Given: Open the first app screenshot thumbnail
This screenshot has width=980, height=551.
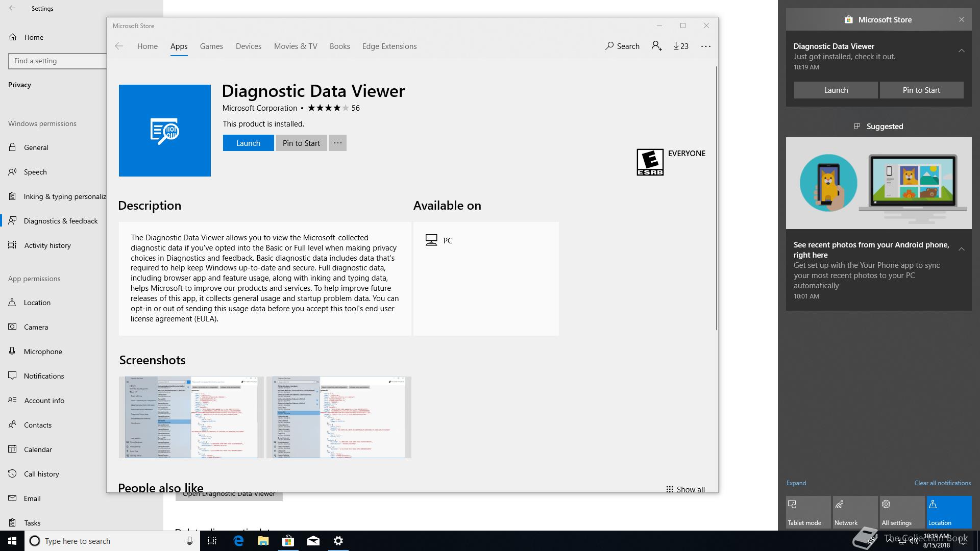Looking at the screenshot, I should (191, 417).
